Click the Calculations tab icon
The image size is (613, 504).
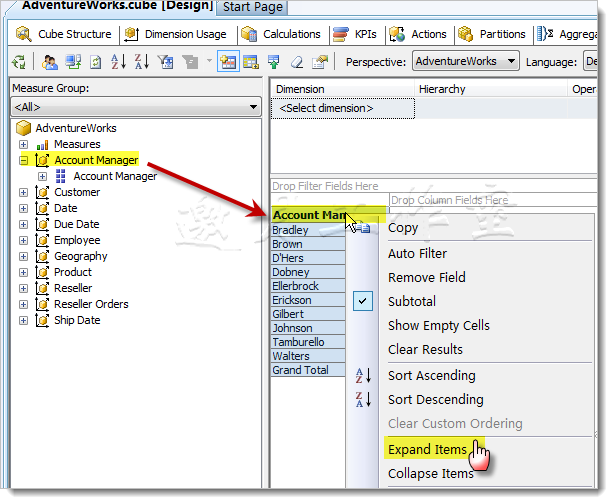pyautogui.click(x=249, y=34)
